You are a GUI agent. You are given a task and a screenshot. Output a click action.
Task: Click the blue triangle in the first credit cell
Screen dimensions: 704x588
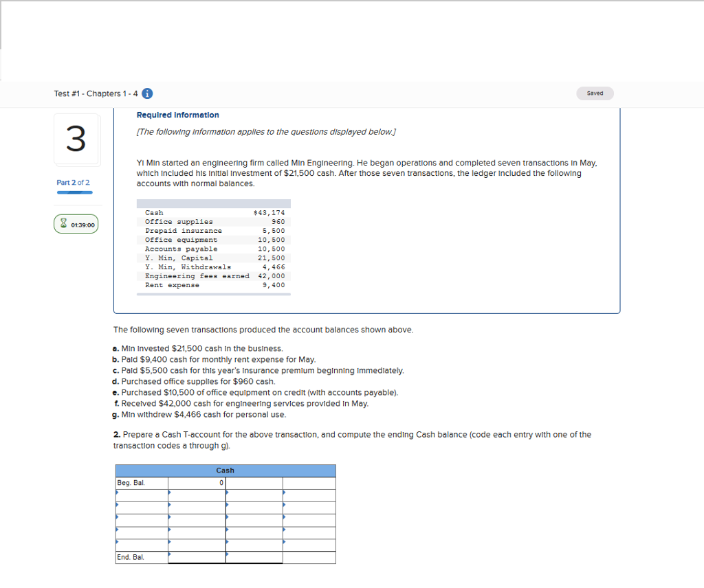tap(284, 492)
